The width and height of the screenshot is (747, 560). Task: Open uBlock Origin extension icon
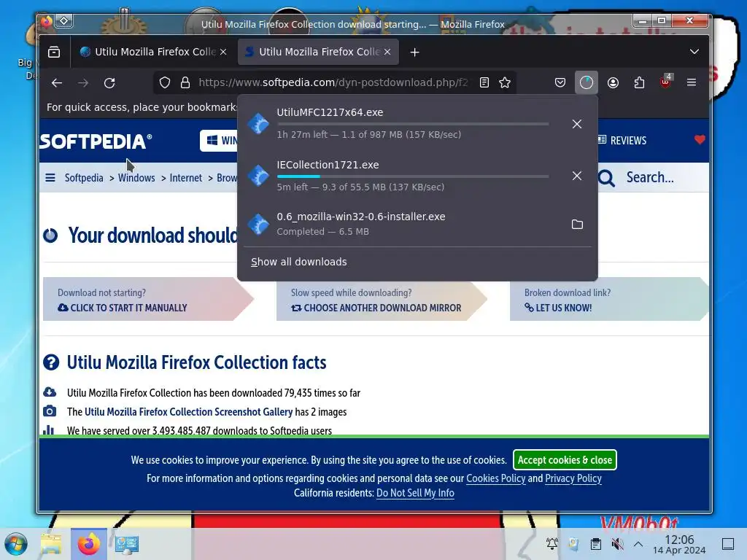click(665, 82)
